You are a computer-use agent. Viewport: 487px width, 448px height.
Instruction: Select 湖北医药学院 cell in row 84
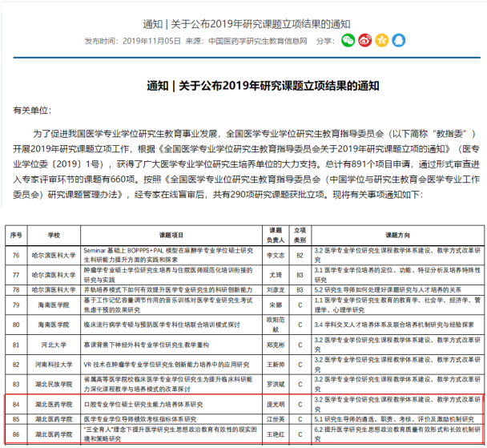(54, 404)
